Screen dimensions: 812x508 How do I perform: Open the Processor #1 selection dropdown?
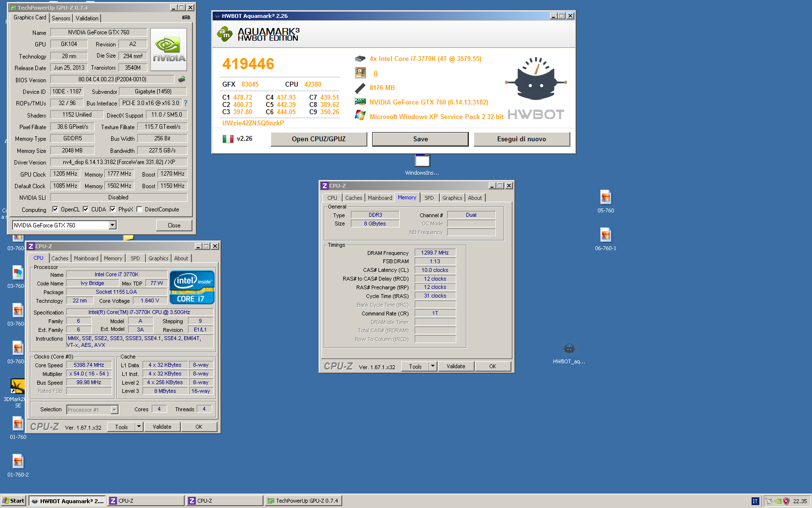[x=114, y=410]
